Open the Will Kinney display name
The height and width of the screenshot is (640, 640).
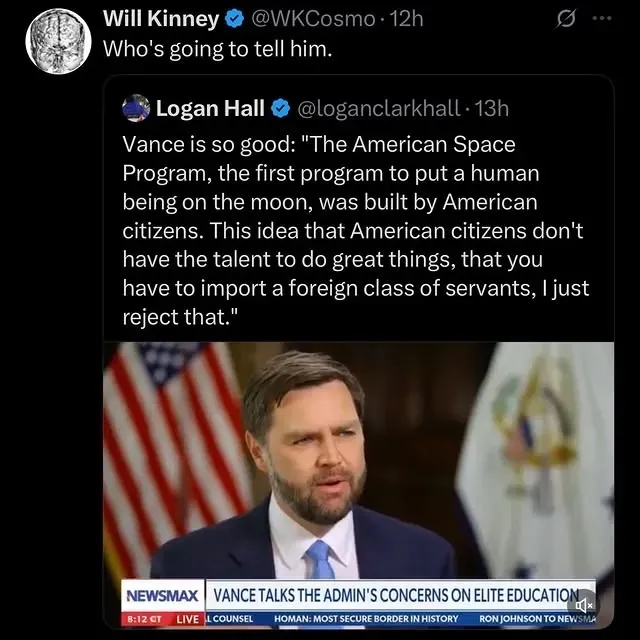click(161, 19)
